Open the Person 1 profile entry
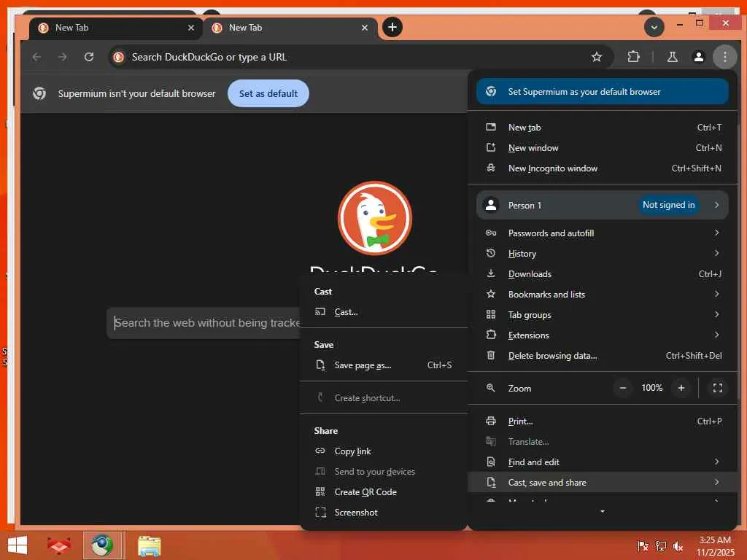This screenshot has height=560, width=747. click(x=602, y=205)
